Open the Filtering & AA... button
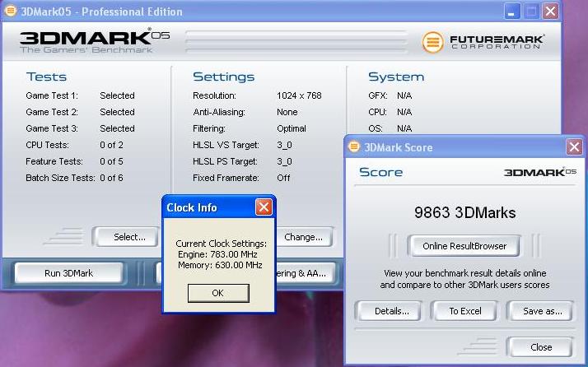This screenshot has width=588, height=367. 305,273
